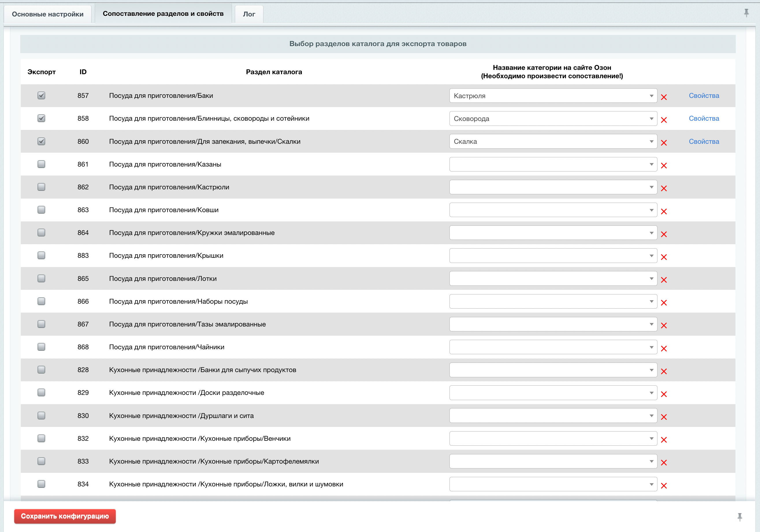The width and height of the screenshot is (760, 532).
Task: Click the red X in the Казаны row
Action: (664, 165)
